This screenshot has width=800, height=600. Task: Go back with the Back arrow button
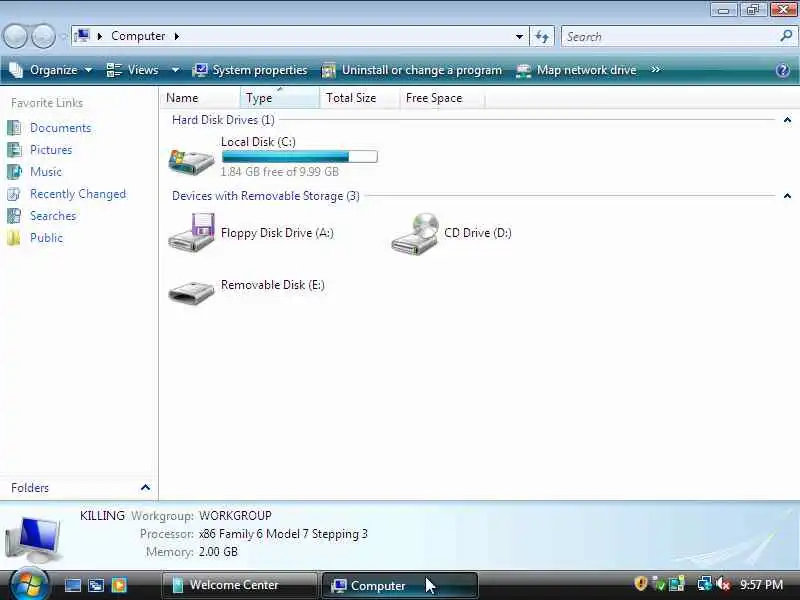coord(15,37)
